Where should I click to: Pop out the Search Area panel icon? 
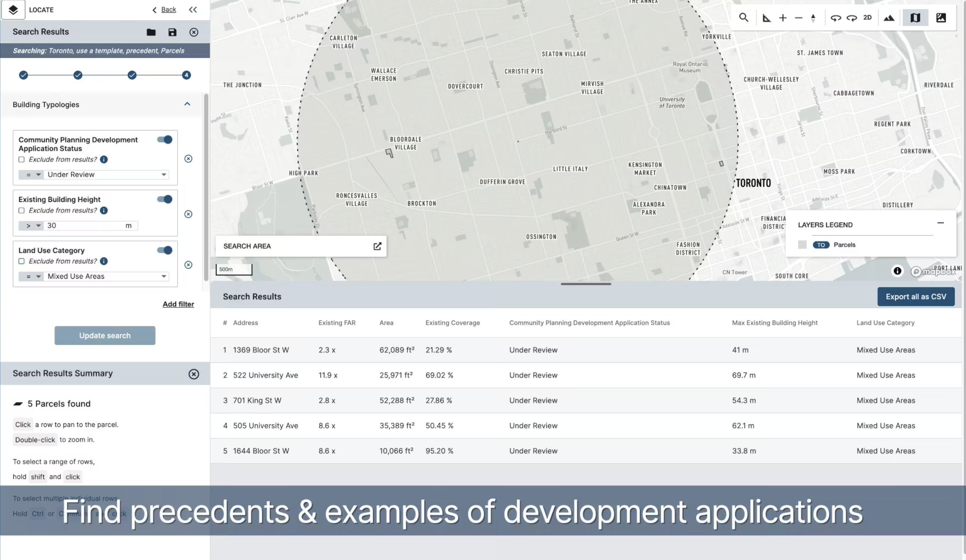coord(377,246)
